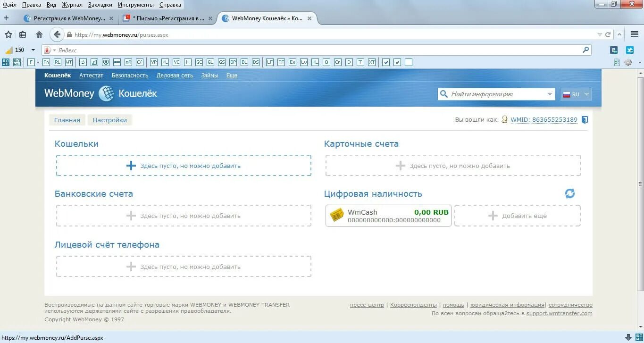Open the WmCash 0,00 RUB card
Screen dimensions: 644x343
[x=388, y=216]
